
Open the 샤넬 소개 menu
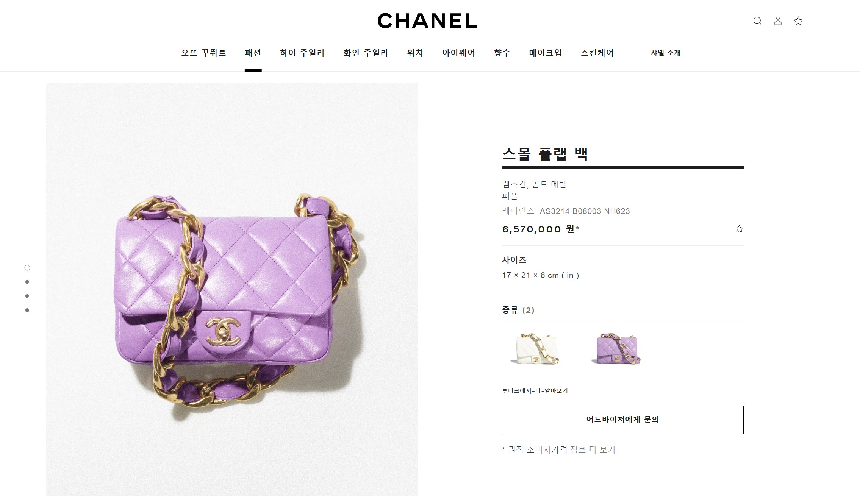[666, 53]
